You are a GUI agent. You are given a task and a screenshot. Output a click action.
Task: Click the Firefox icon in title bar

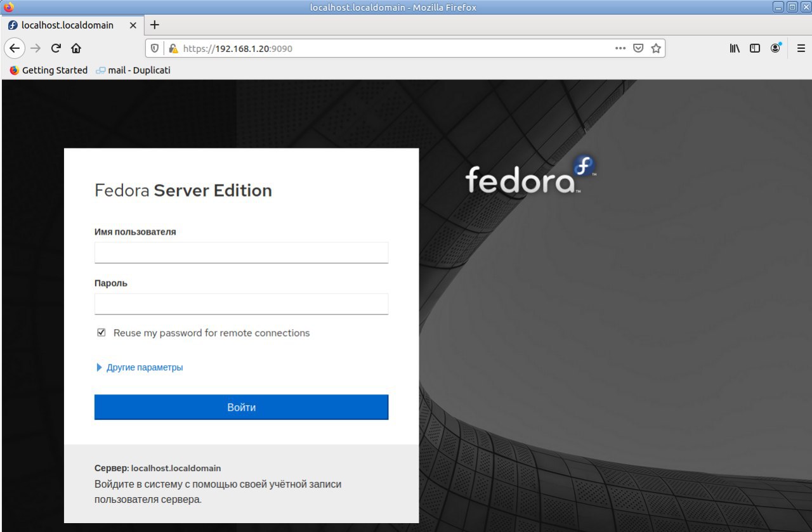click(8, 8)
